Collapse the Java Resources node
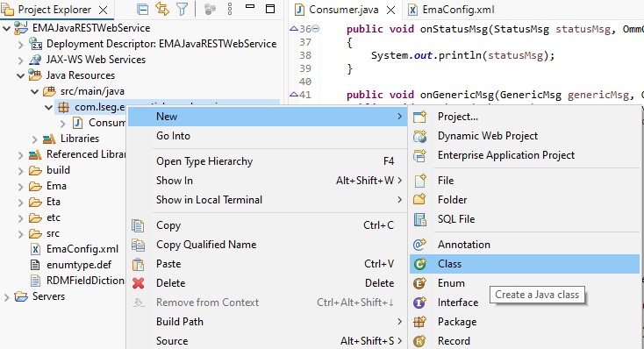 20,76
